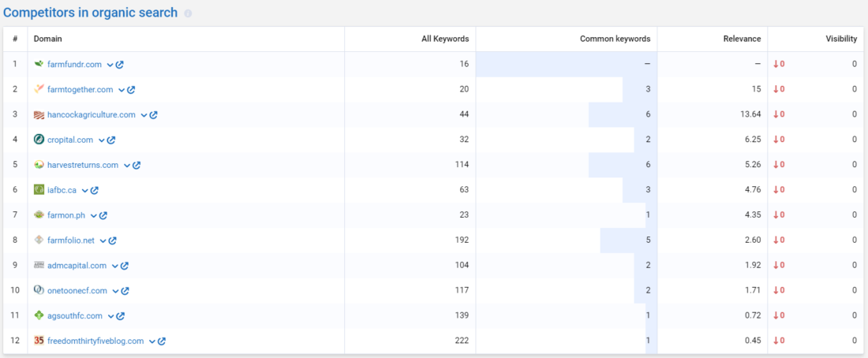The image size is (868, 358).
Task: Select the 192 all keywords value
Action: click(462, 241)
